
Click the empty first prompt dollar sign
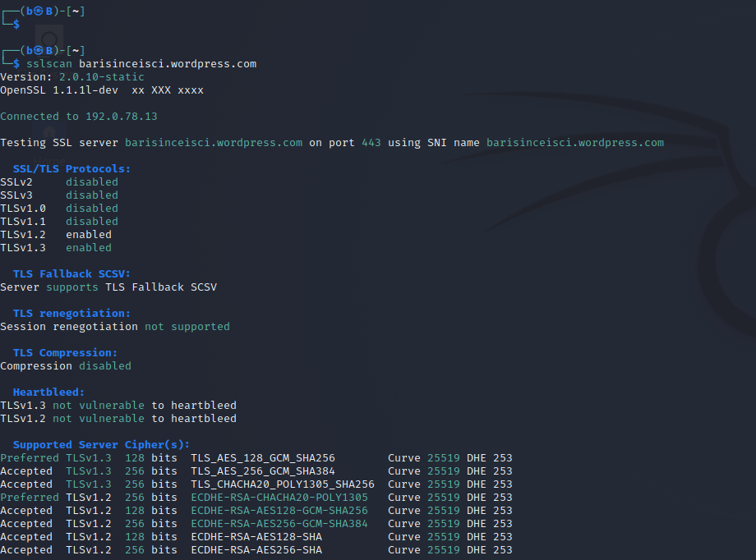tap(16, 24)
